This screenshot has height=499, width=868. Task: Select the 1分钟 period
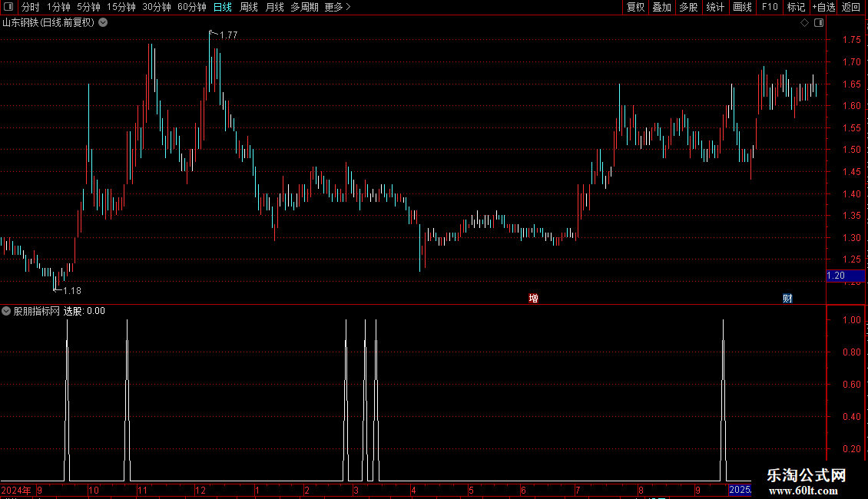[x=58, y=7]
